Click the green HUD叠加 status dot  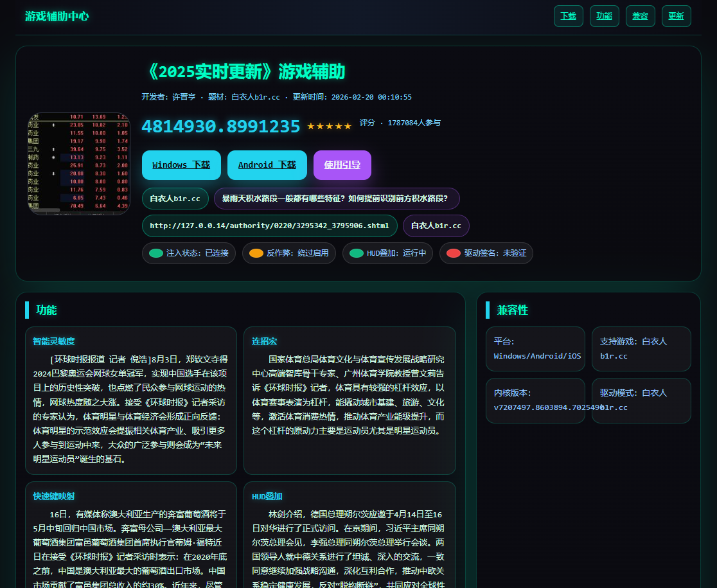(357, 253)
